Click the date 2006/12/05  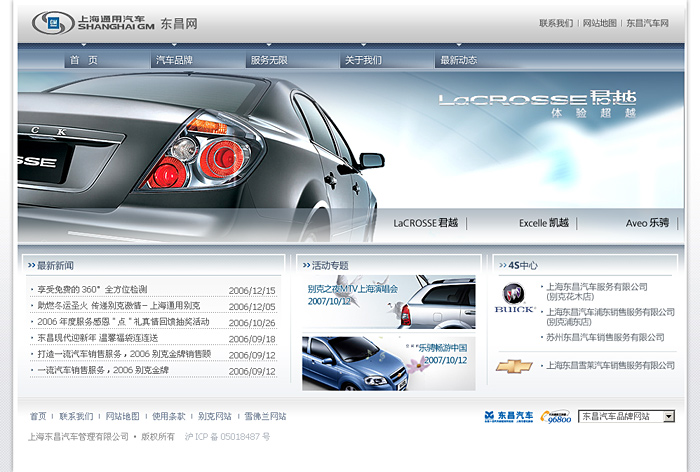tap(252, 307)
